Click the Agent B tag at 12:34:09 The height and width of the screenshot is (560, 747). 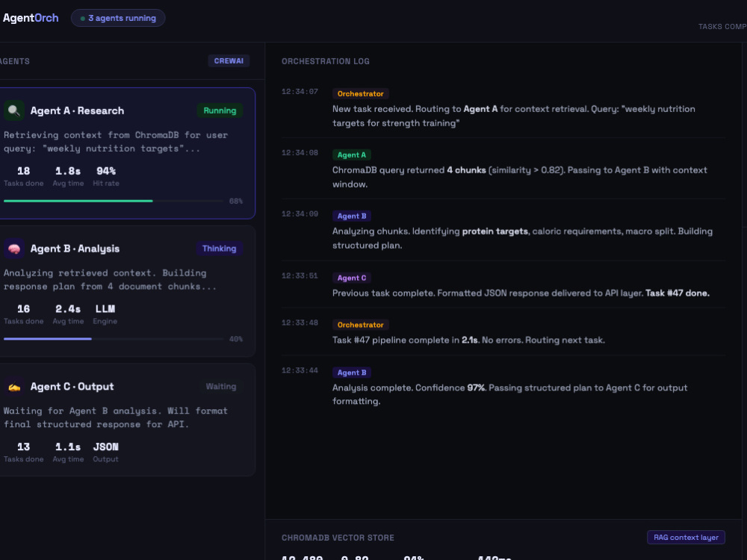click(352, 216)
